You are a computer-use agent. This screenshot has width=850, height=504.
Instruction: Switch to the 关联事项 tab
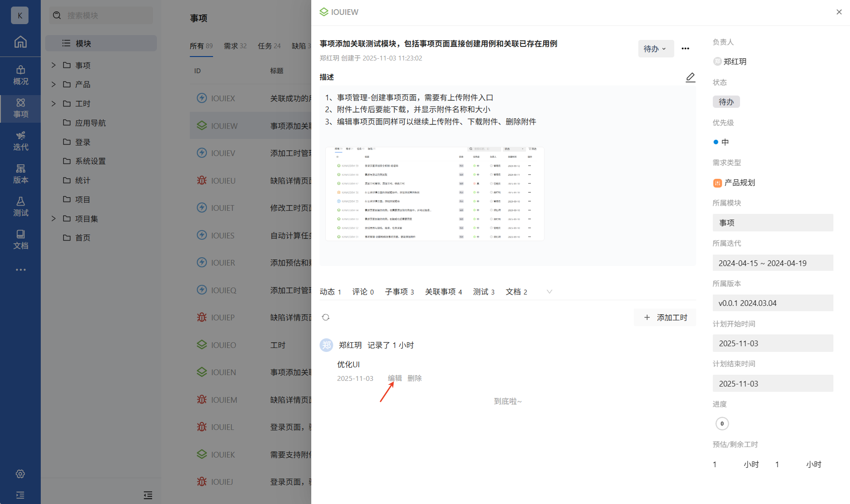coord(443,292)
